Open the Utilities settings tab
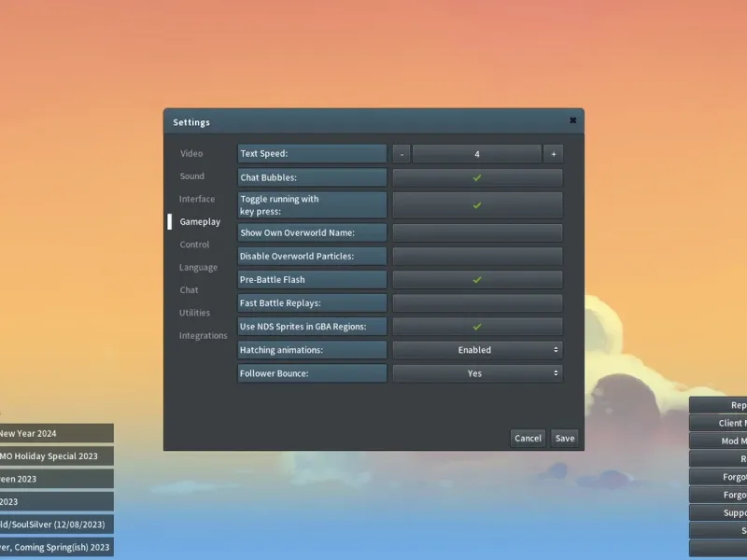The height and width of the screenshot is (560, 747). pyautogui.click(x=194, y=313)
